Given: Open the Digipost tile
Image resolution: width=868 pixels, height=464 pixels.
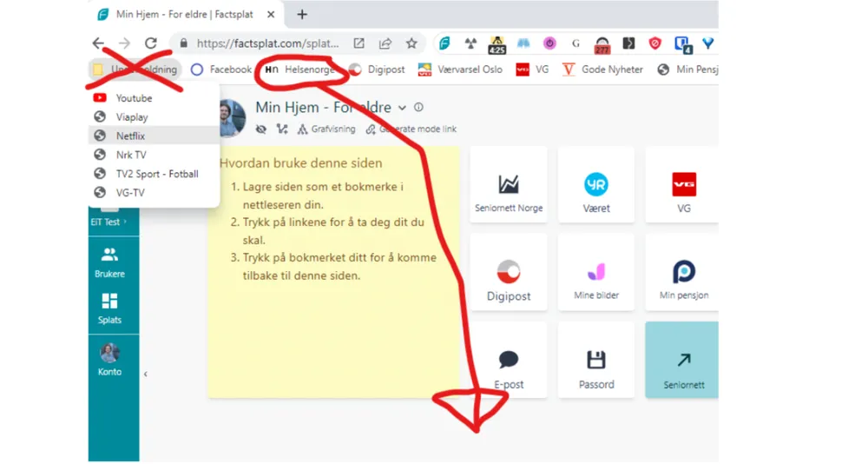Looking at the screenshot, I should coord(508,279).
